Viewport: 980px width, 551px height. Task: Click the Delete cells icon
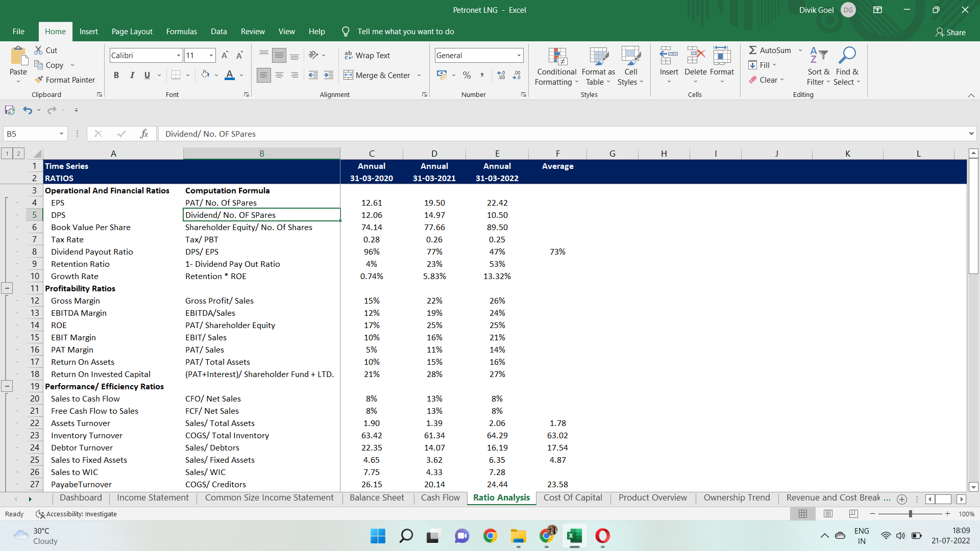click(x=696, y=55)
